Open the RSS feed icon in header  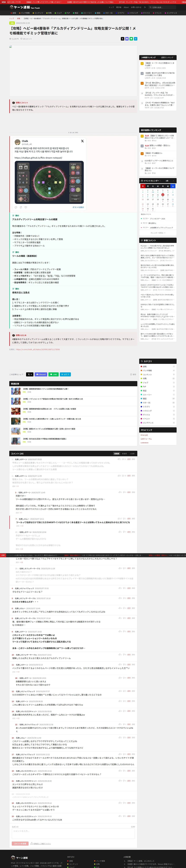(145, 7)
